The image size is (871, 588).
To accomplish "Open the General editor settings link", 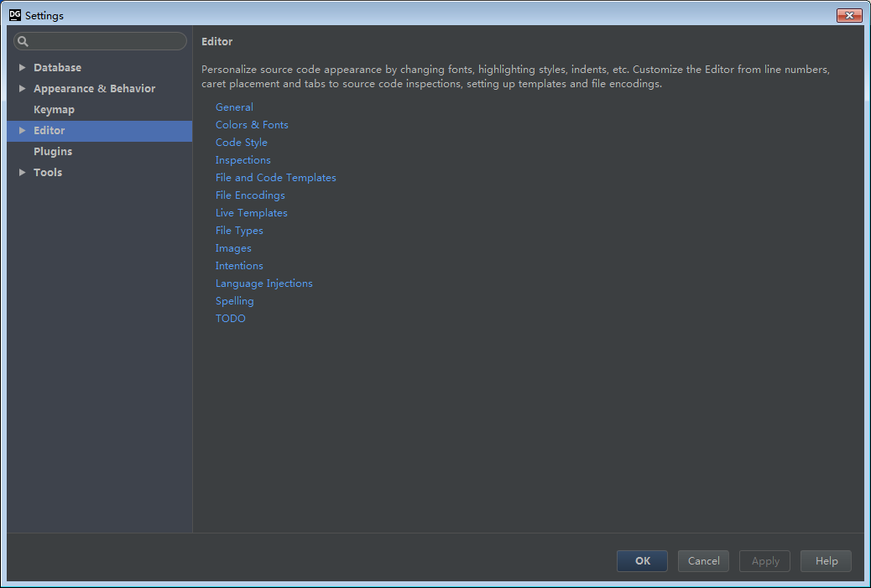I will [234, 107].
